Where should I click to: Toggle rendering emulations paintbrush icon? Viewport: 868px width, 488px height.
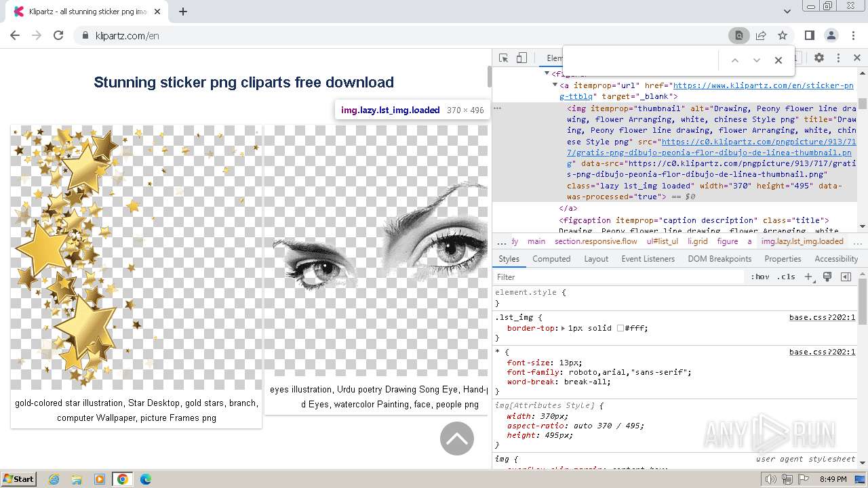point(827,277)
